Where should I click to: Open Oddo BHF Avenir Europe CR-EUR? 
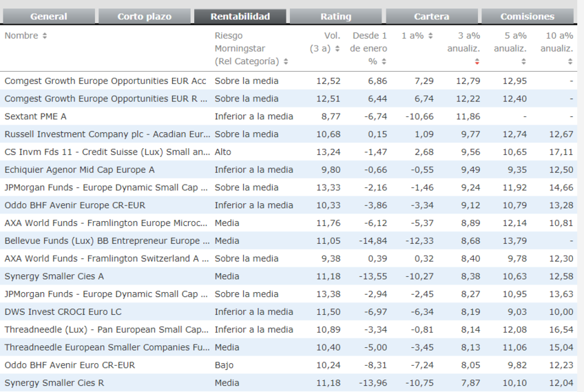click(x=75, y=205)
